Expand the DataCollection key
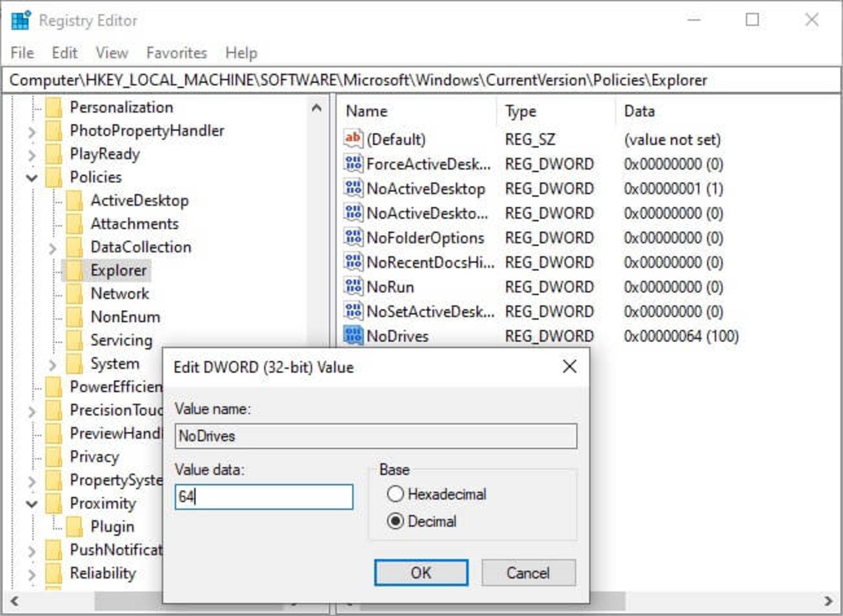The height and width of the screenshot is (616, 843). click(53, 248)
